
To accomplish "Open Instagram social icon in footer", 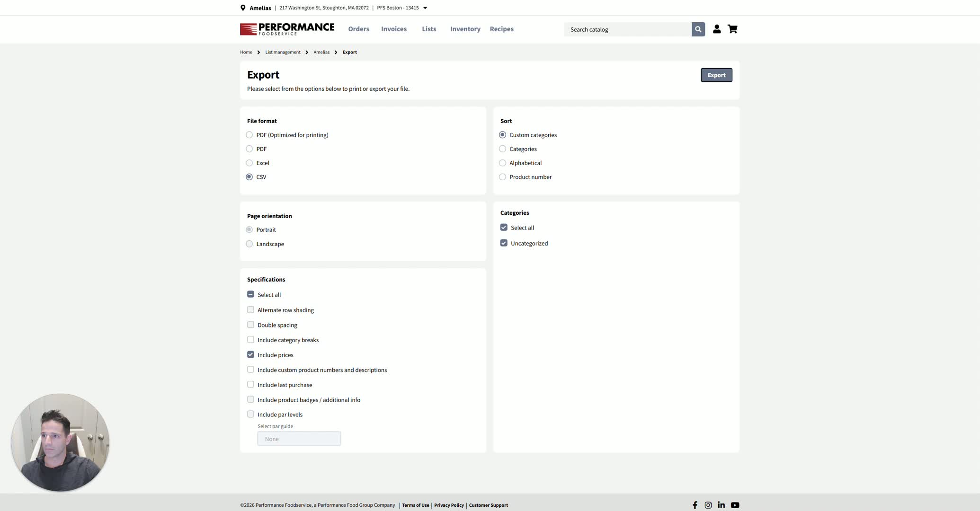I will (x=708, y=505).
